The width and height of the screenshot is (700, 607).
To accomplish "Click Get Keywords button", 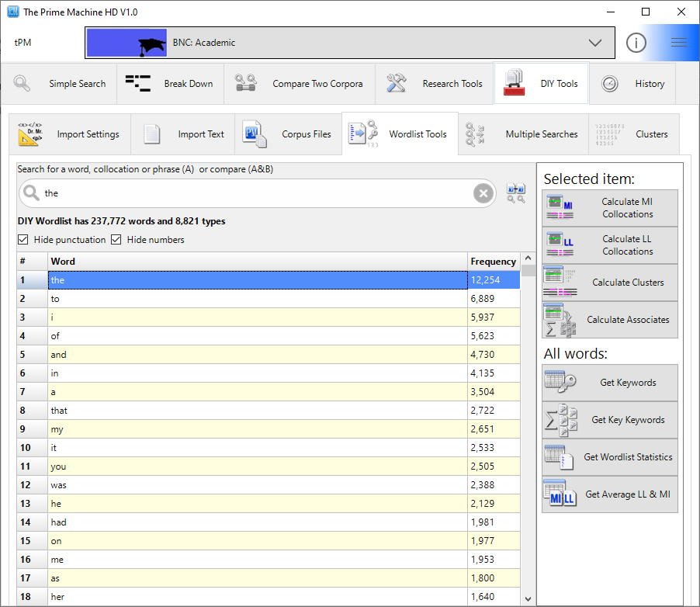I will tap(610, 383).
